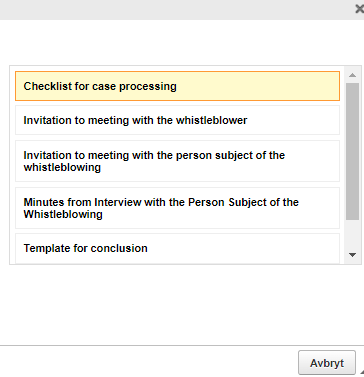Close the dialog with the X icon
The image size is (364, 377).
pos(360,9)
